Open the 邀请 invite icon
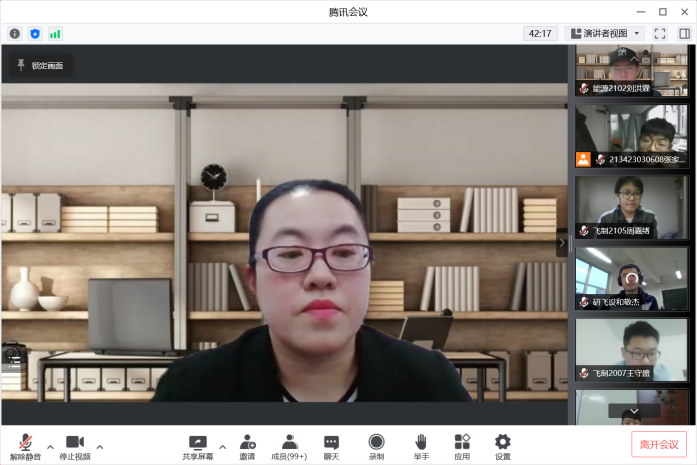The height and width of the screenshot is (465, 697). tap(247, 446)
